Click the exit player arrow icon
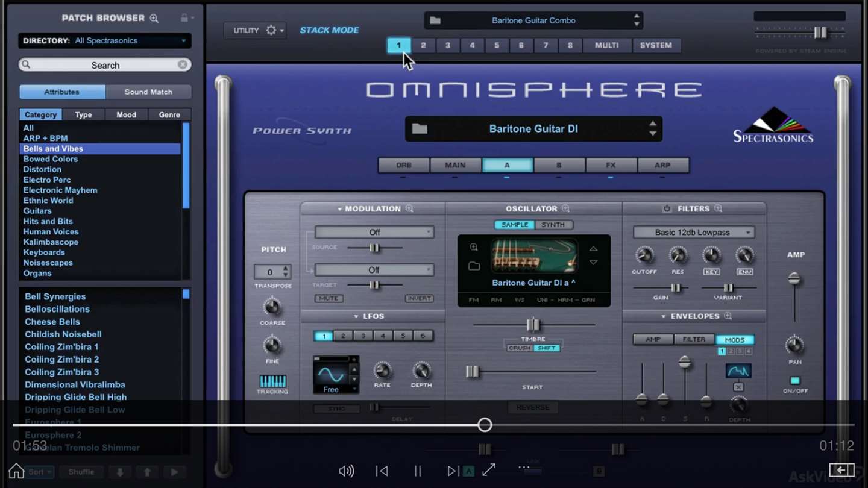868x488 pixels. (x=841, y=470)
